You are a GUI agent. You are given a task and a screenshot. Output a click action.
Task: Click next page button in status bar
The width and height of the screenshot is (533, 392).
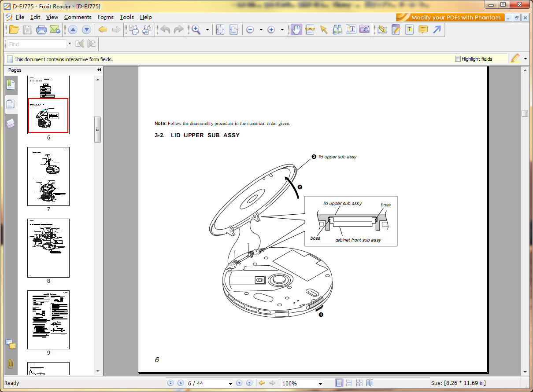click(x=239, y=383)
